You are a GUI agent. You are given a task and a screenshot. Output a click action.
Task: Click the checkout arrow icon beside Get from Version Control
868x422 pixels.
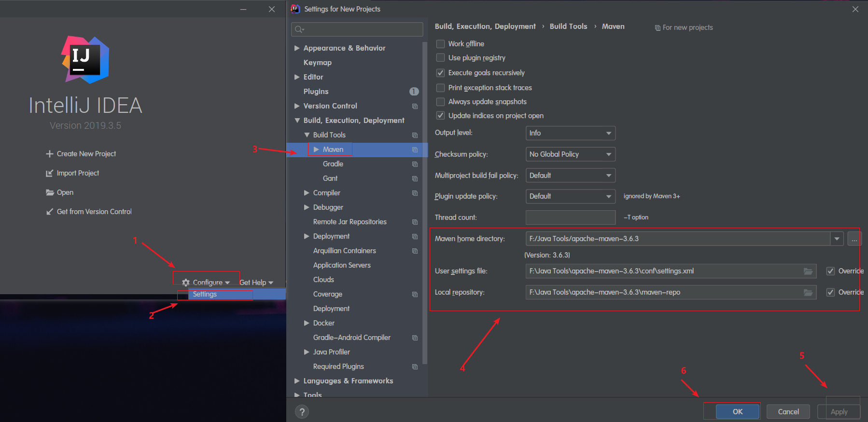[49, 212]
